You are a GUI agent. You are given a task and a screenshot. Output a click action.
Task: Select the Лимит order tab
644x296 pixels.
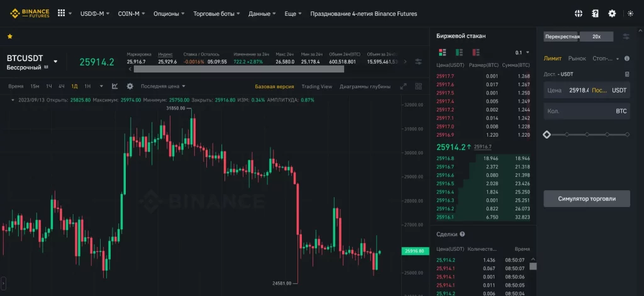click(x=552, y=59)
